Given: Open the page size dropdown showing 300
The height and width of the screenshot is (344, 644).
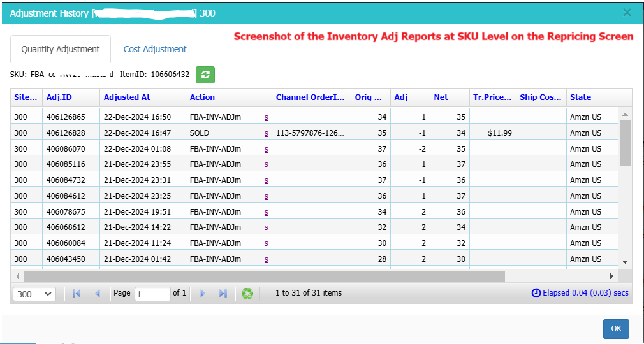Looking at the screenshot, I should [34, 294].
